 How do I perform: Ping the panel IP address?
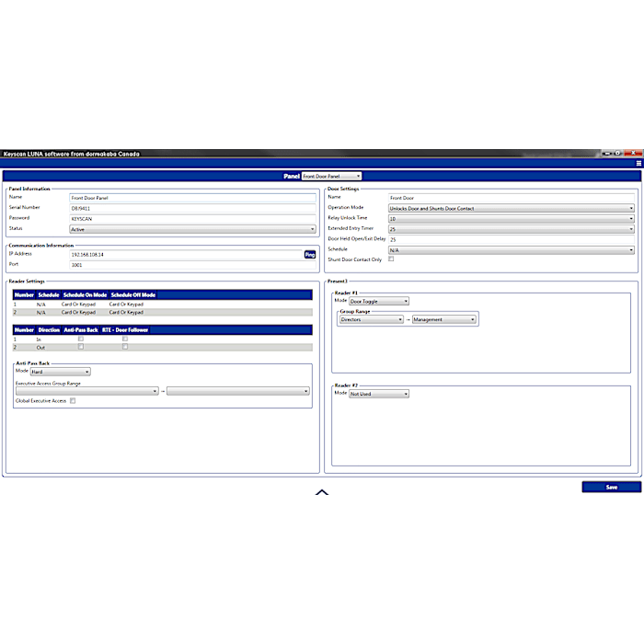click(310, 254)
